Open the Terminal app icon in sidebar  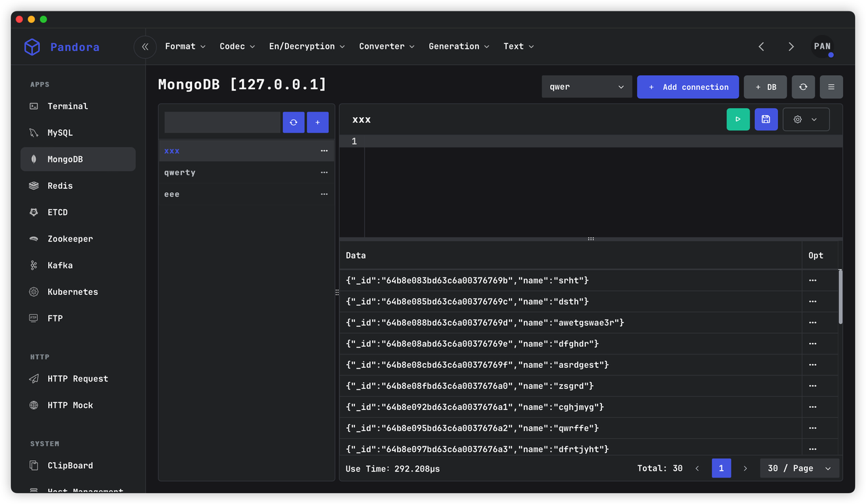coord(34,106)
